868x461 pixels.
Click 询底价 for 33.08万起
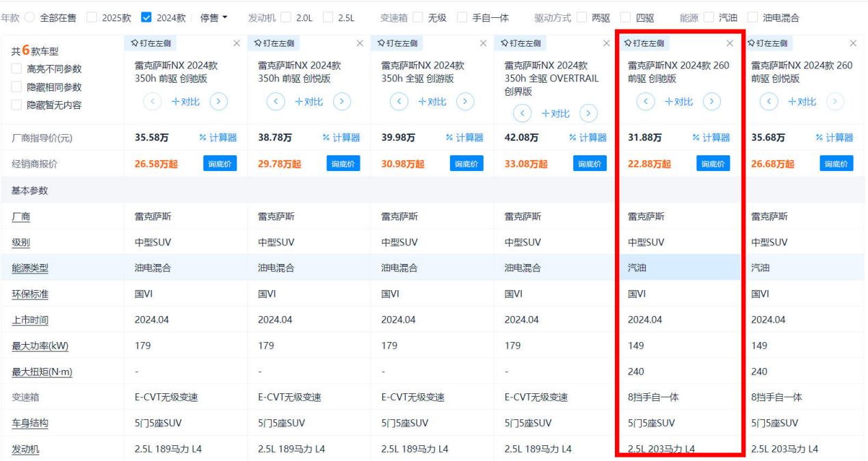click(x=590, y=163)
